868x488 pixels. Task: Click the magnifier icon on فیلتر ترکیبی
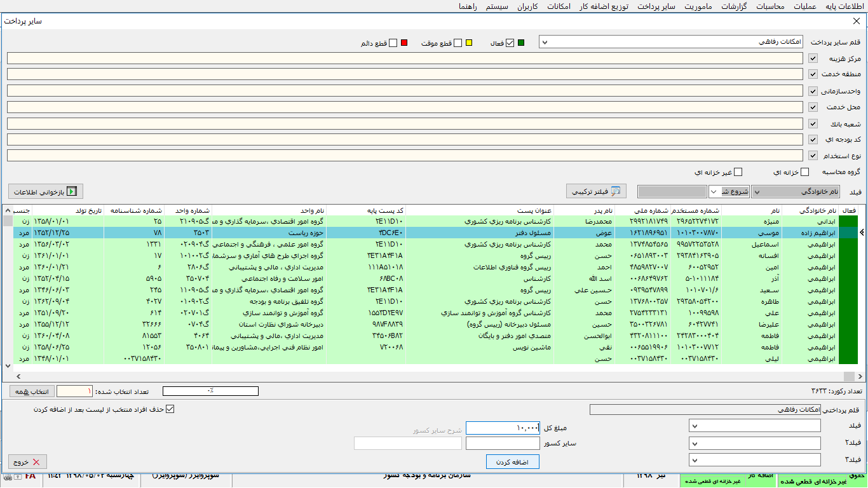coord(616,191)
